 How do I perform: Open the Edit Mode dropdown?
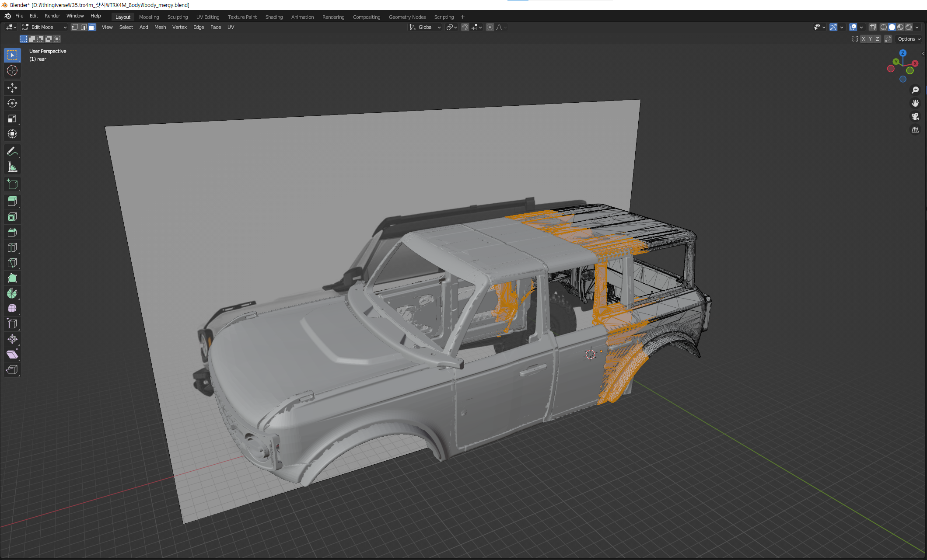[x=45, y=27]
